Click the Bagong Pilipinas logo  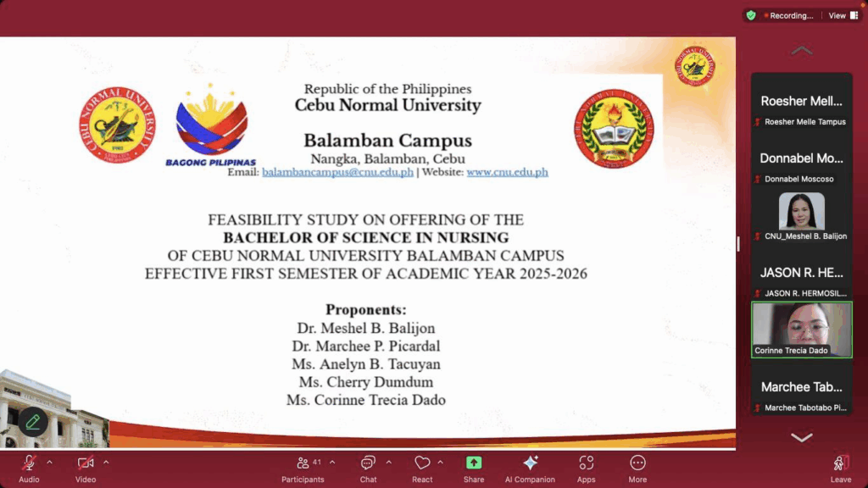210,125
